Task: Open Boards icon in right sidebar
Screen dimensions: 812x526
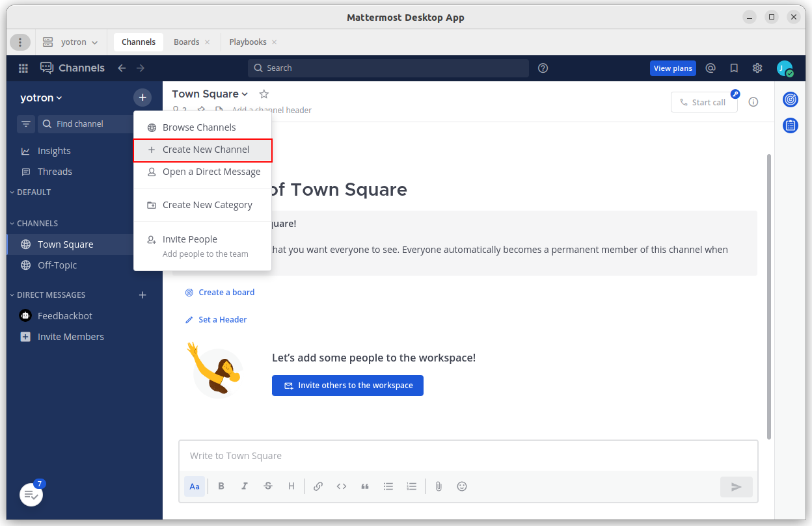Action: pyautogui.click(x=791, y=99)
